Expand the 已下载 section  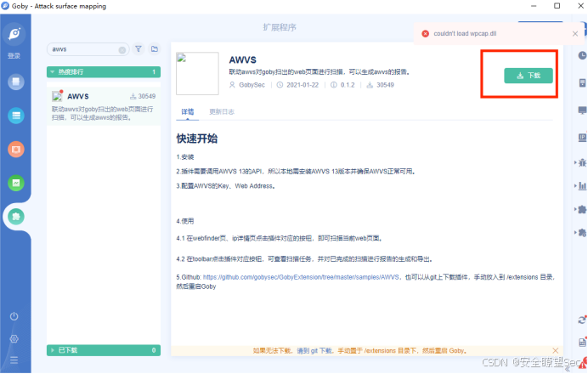click(104, 350)
